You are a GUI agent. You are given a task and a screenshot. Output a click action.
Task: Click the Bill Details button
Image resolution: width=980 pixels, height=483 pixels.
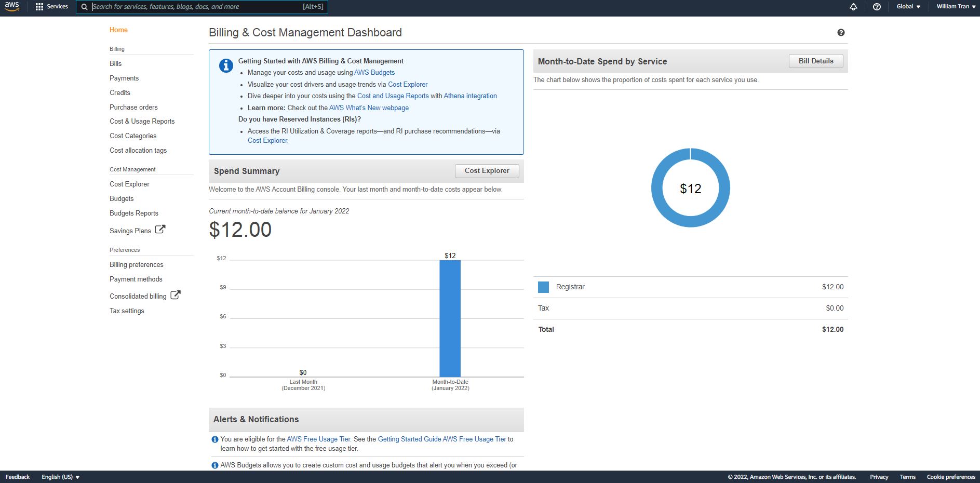815,61
